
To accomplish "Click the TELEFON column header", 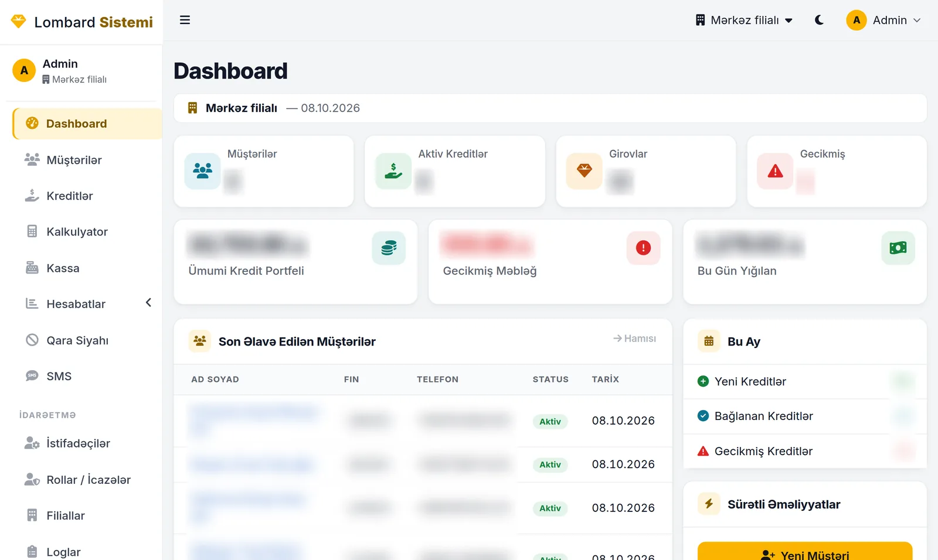I will (x=437, y=380).
